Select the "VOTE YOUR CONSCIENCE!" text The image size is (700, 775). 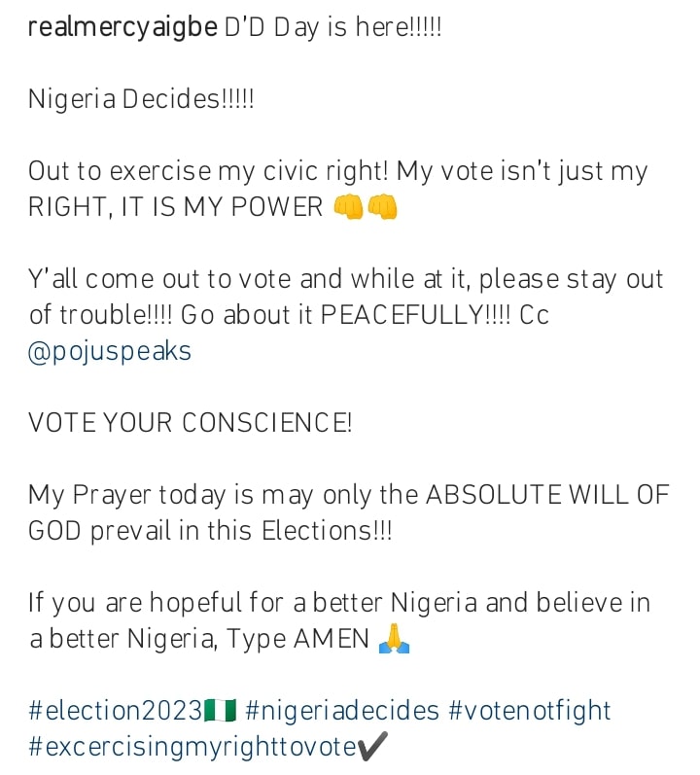pyautogui.click(x=191, y=423)
